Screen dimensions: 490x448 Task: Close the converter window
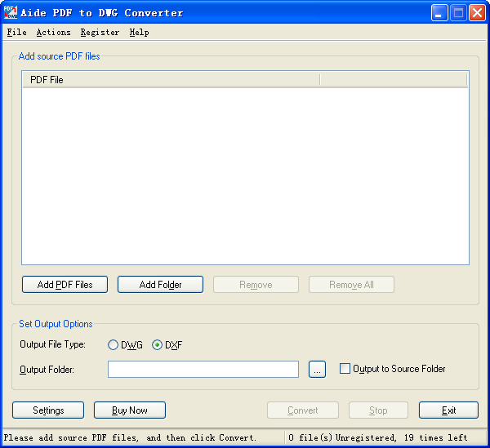click(x=477, y=13)
